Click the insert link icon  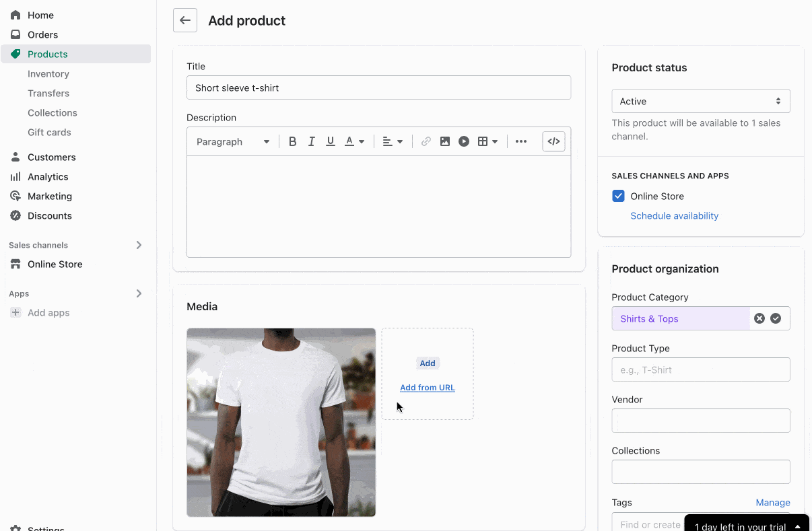click(x=426, y=141)
